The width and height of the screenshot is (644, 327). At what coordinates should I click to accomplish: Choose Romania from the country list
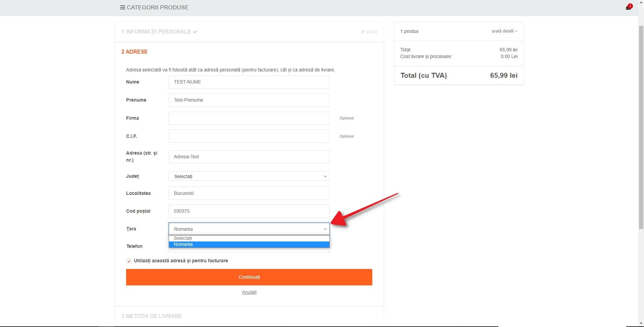249,244
